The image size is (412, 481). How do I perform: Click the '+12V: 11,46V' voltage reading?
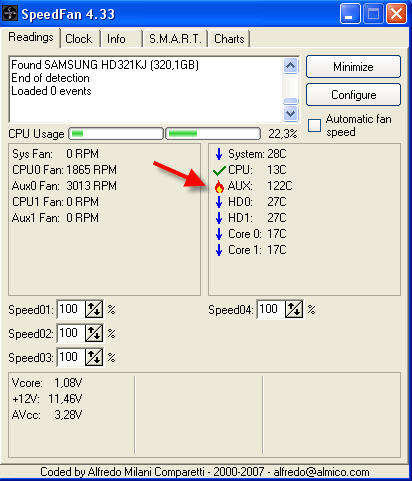tap(47, 399)
